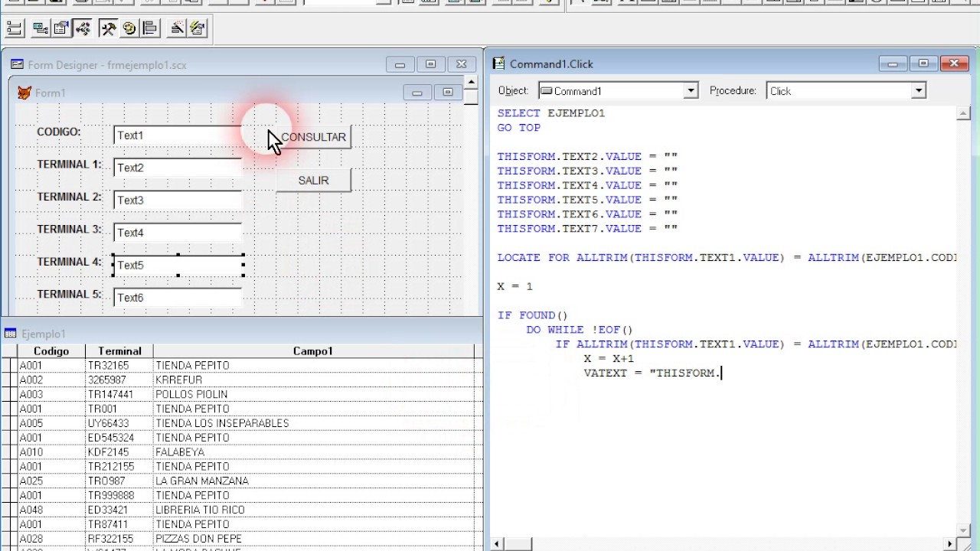The height and width of the screenshot is (551, 980).
Task: Launch the Form Builder
Action: [178, 29]
